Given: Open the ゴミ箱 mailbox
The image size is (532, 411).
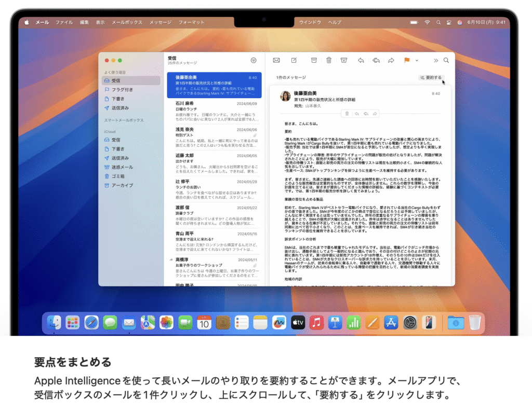Looking at the screenshot, I should (131, 176).
